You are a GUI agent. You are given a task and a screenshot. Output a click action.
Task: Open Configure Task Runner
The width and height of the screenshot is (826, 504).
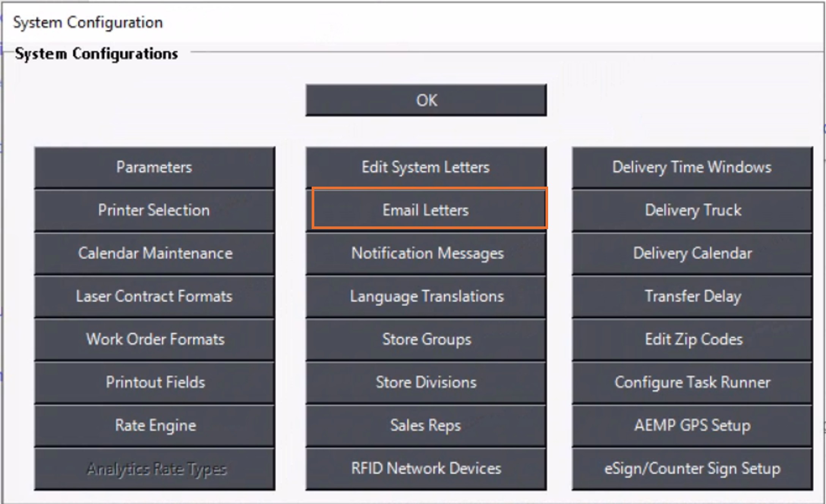[692, 382]
